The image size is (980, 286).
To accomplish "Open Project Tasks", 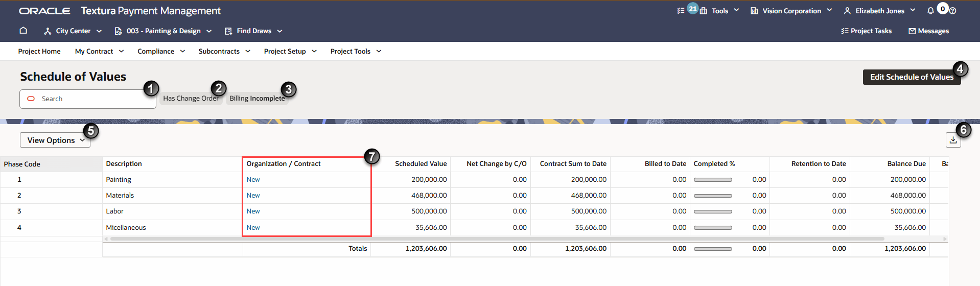I will [866, 31].
